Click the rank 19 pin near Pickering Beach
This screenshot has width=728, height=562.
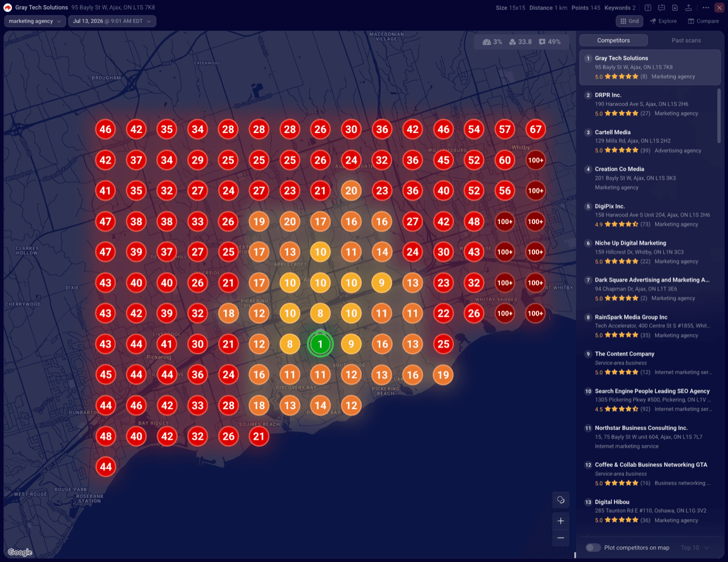click(444, 375)
